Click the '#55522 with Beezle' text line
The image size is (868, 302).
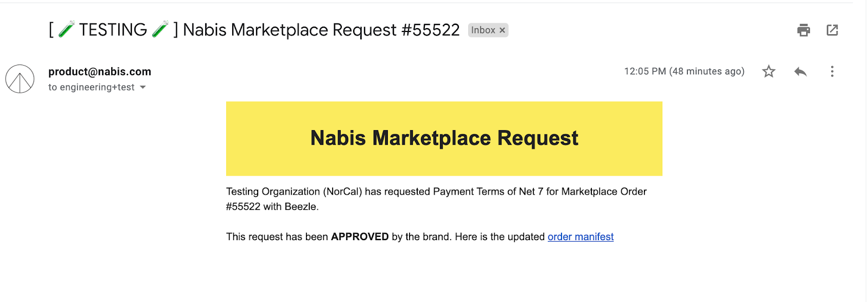click(x=272, y=207)
